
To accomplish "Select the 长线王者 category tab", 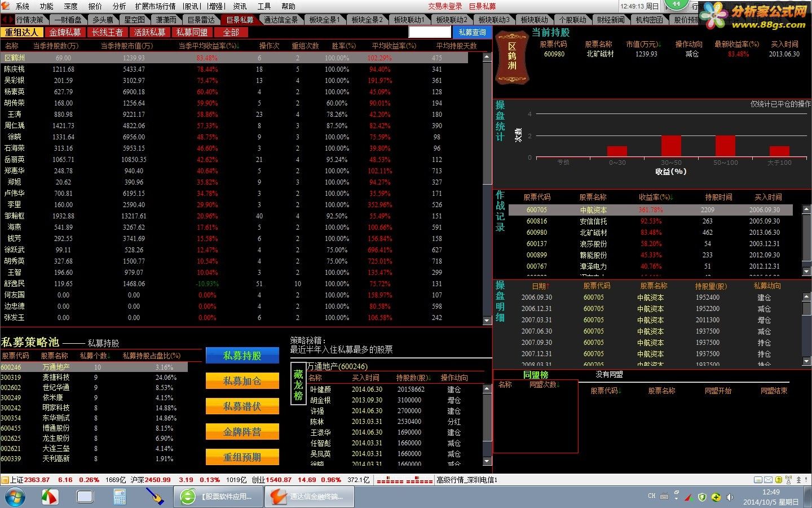I will pyautogui.click(x=107, y=32).
